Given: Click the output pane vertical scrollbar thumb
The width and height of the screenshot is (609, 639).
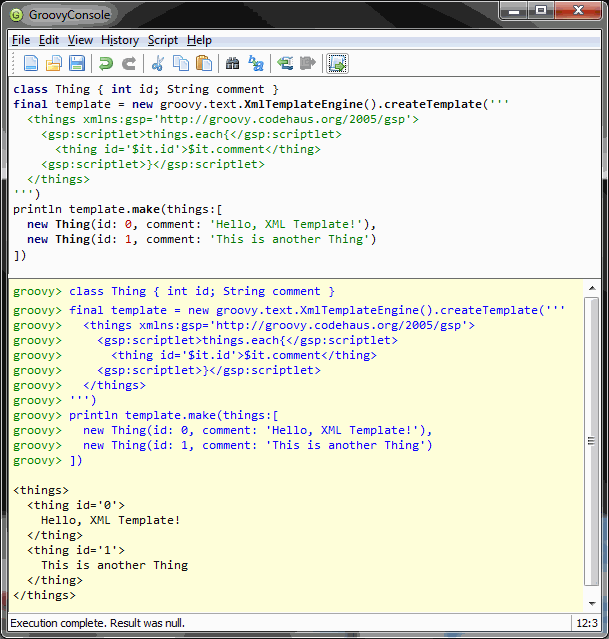Looking at the screenshot, I should 591,441.
